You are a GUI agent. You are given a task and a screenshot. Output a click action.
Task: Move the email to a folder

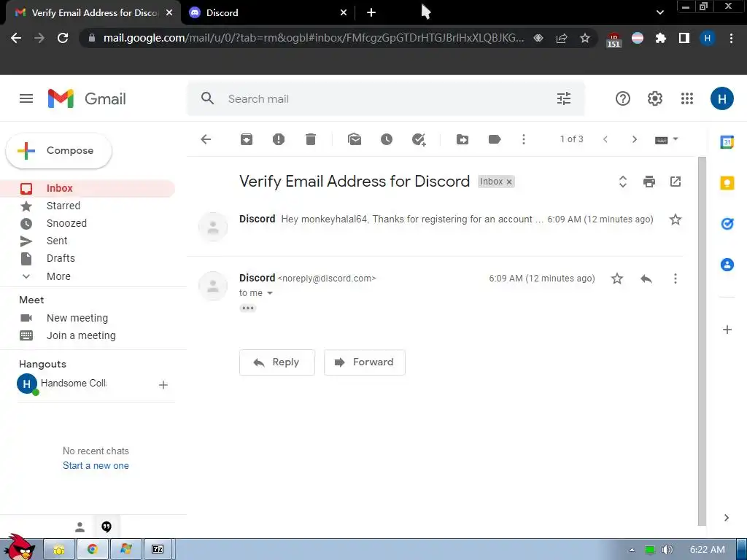pyautogui.click(x=462, y=139)
